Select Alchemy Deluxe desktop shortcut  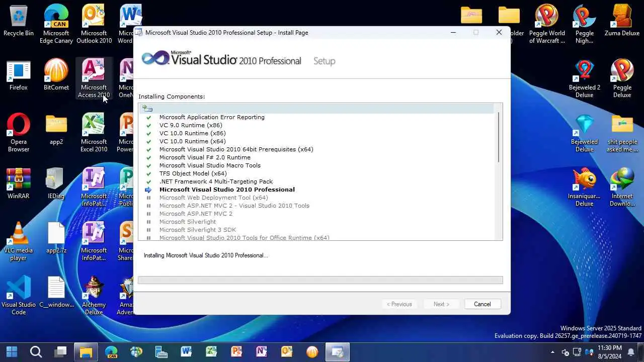click(x=94, y=296)
